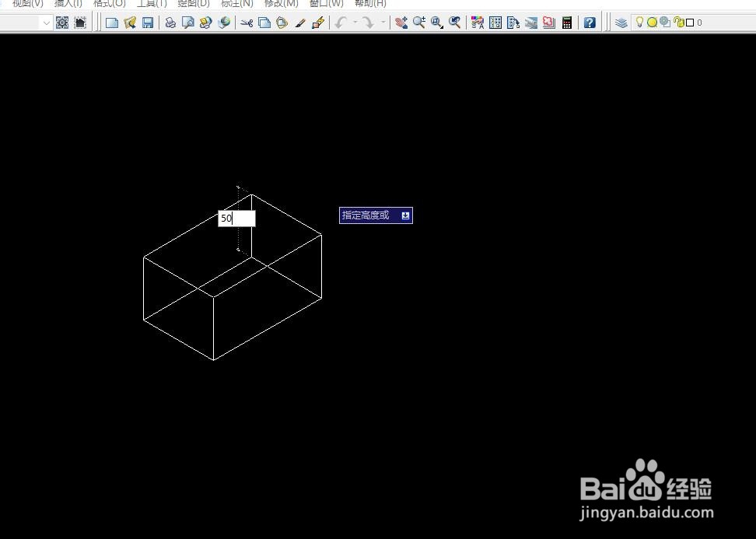The width and height of the screenshot is (756, 539).
Task: Click the workspace settings gear icon
Action: [x=62, y=23]
